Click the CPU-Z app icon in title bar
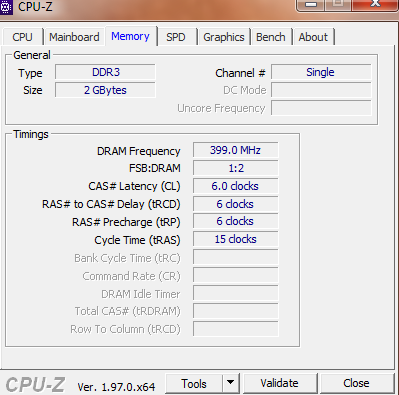Image resolution: width=399 pixels, height=395 pixels. click(x=6, y=7)
